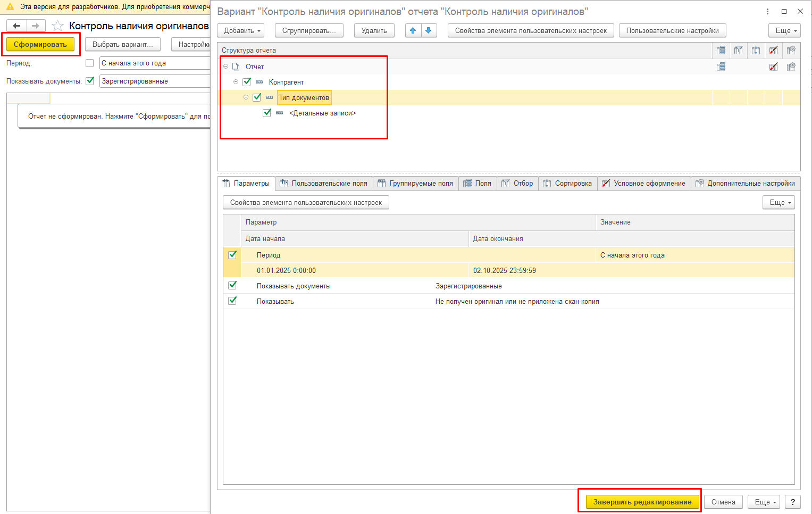
Task: Collapse the Тип документов tree node
Action: click(x=246, y=97)
